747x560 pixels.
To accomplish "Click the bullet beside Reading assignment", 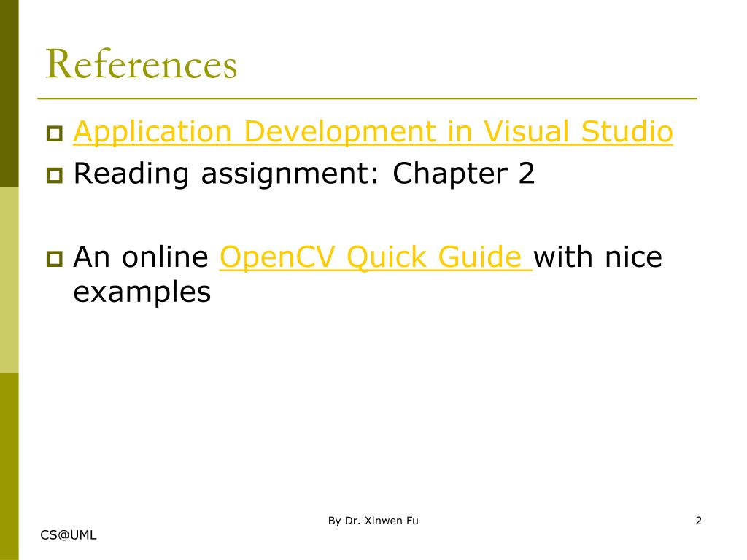I will pyautogui.click(x=54, y=176).
